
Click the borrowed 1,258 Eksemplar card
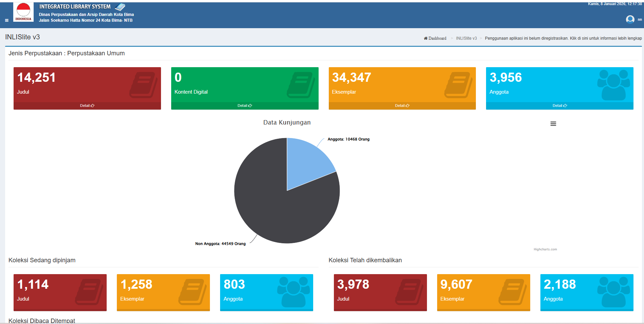pos(163,292)
